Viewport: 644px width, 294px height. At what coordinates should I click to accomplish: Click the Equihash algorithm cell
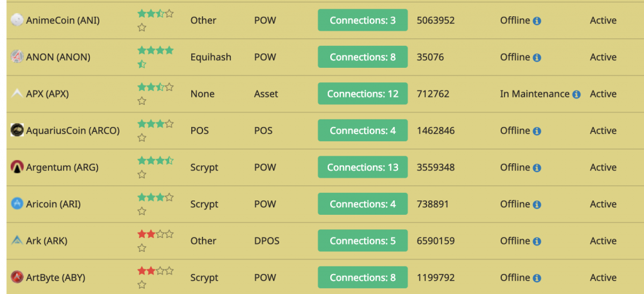(211, 57)
